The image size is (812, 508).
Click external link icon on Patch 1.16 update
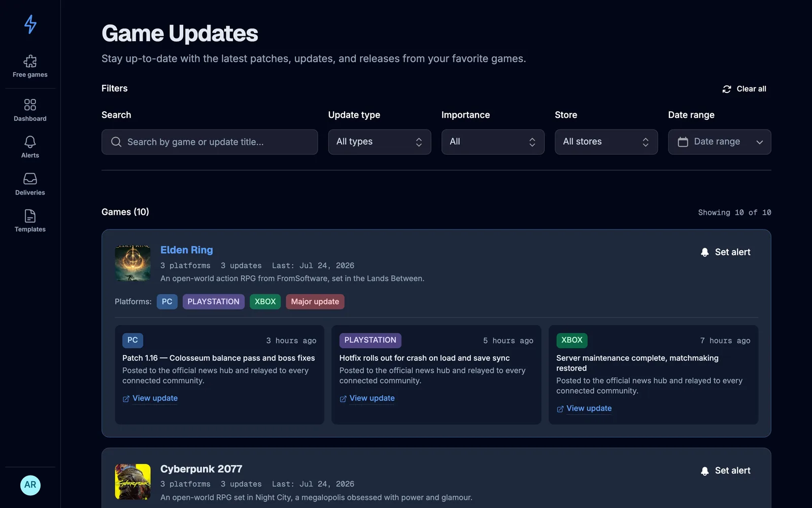pyautogui.click(x=126, y=399)
